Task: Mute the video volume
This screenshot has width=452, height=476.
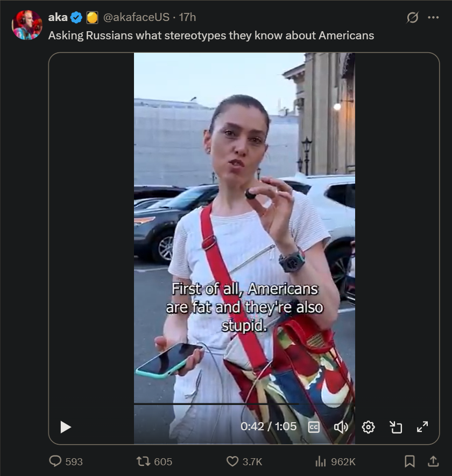Action: pos(341,427)
